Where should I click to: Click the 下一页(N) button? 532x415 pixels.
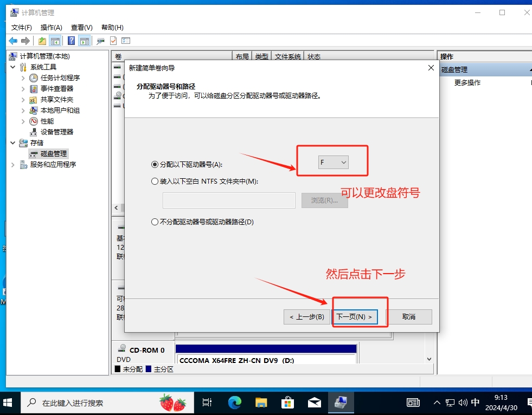(355, 317)
